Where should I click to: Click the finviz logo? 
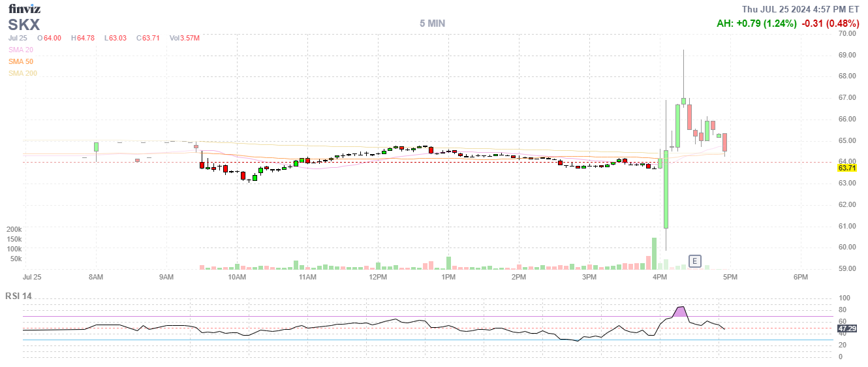[x=24, y=8]
